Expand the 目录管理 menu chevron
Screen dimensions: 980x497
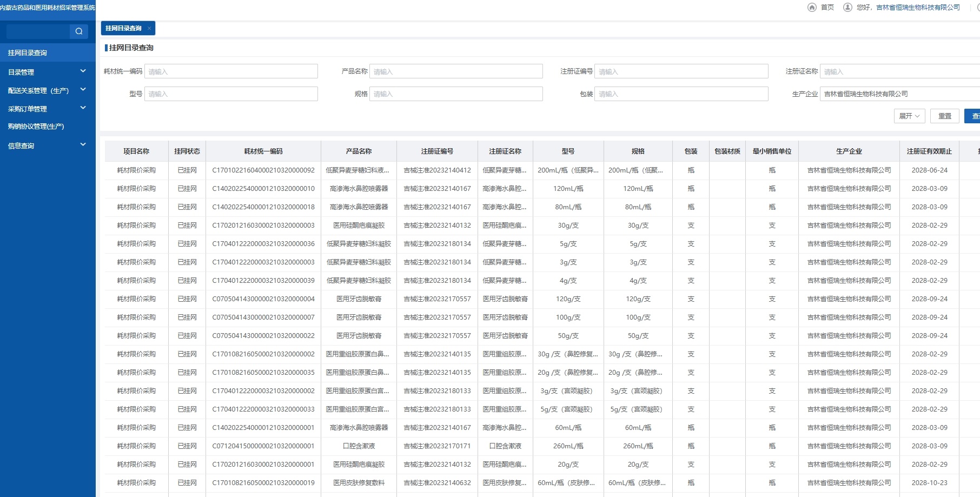coord(83,71)
